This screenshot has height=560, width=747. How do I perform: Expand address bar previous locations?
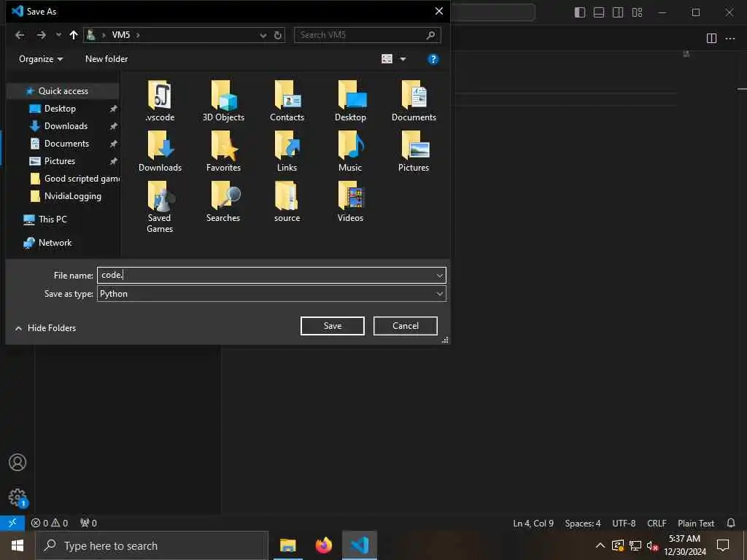point(263,35)
